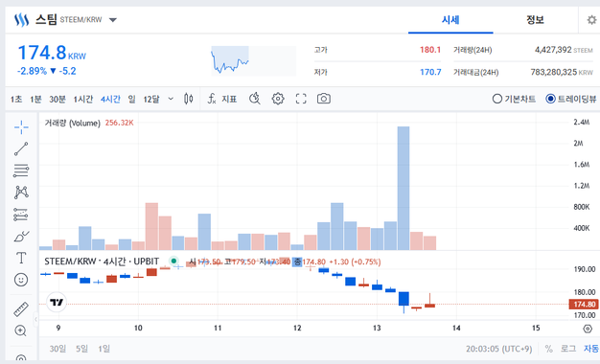
Task: Take a chart snapshot with camera icon
Action: (324, 99)
